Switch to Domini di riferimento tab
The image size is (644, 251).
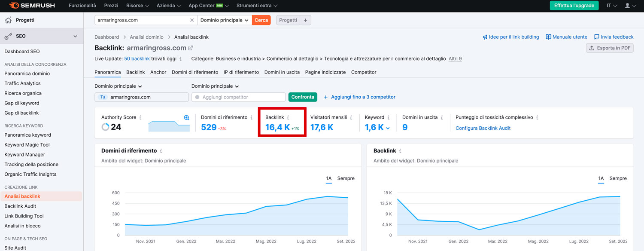click(195, 72)
